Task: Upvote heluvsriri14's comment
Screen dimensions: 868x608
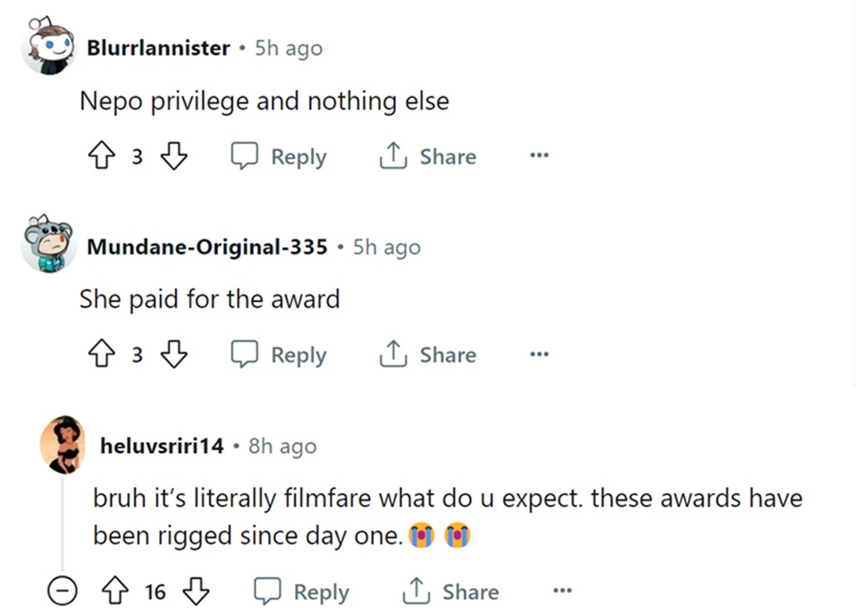Action: (x=114, y=591)
